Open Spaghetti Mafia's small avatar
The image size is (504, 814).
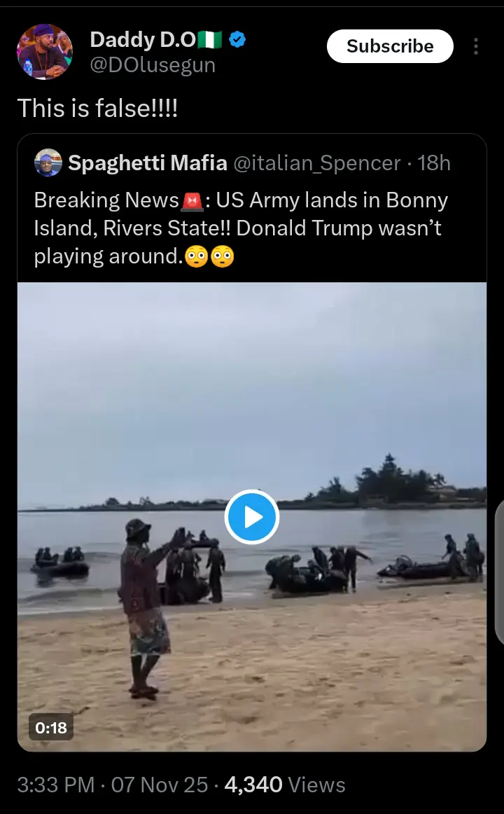pos(48,163)
